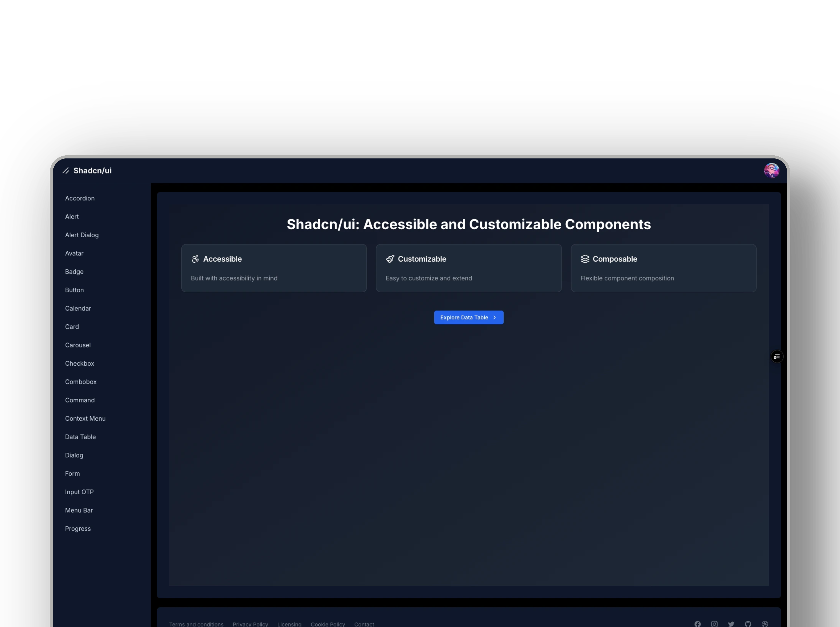Go to Progress component page
Screen dimensions: 840x627
(x=78, y=529)
